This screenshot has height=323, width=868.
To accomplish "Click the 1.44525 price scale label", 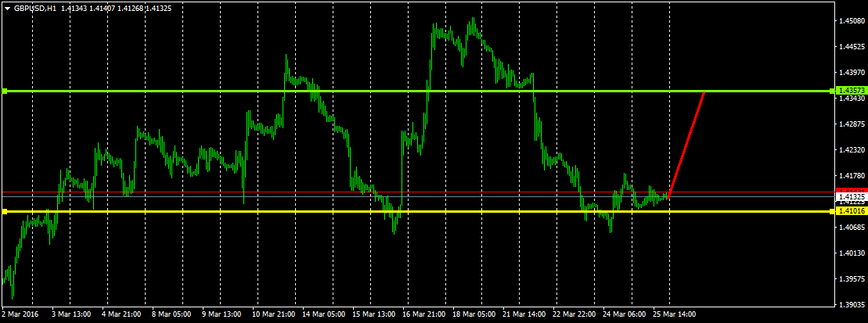I will (x=850, y=47).
